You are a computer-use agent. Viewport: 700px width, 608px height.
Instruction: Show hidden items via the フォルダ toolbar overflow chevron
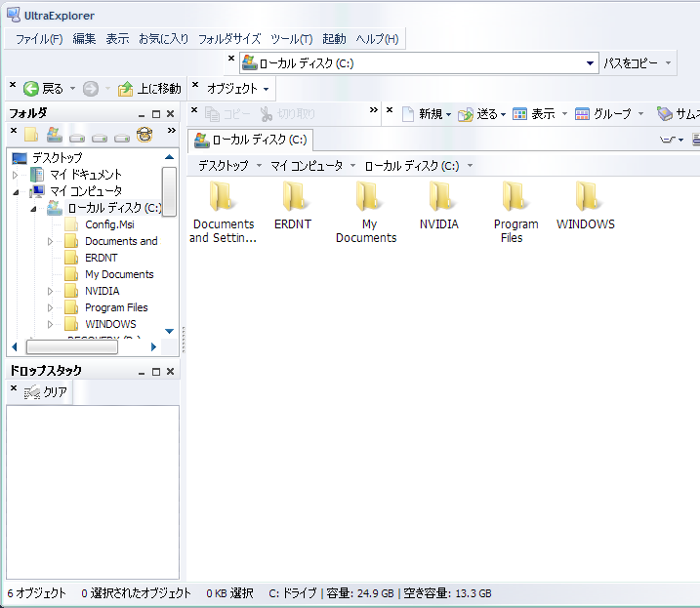[x=172, y=131]
